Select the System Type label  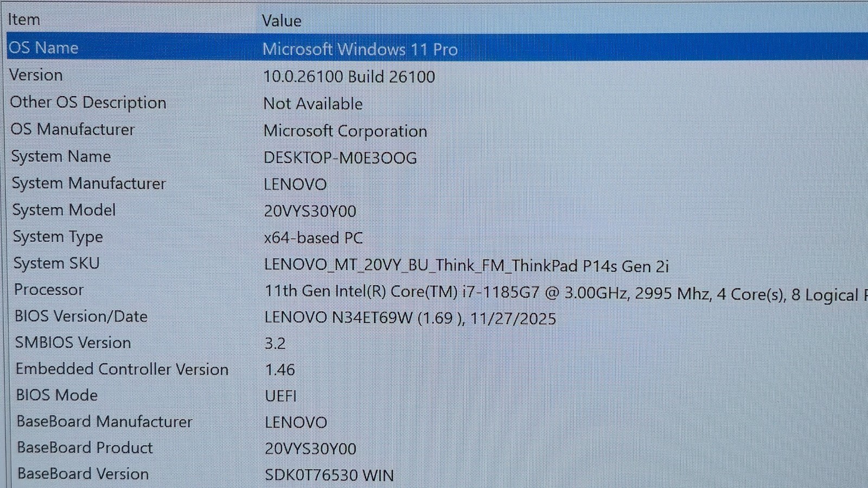(58, 237)
